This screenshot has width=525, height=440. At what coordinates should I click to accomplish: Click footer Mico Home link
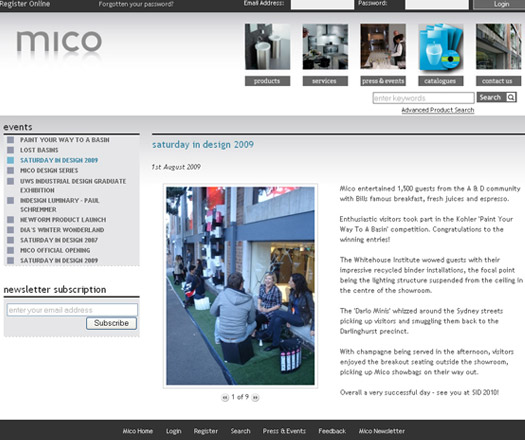(138, 431)
